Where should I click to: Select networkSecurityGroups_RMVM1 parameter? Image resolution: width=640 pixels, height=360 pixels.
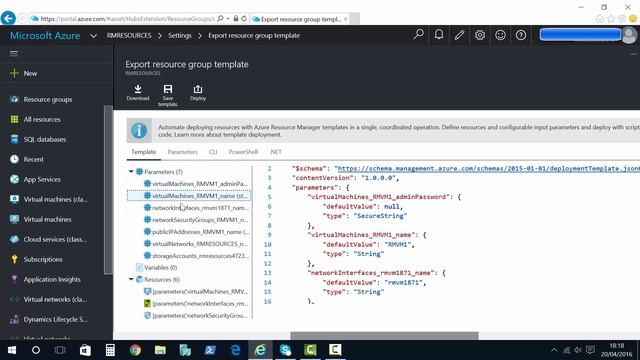(196, 220)
